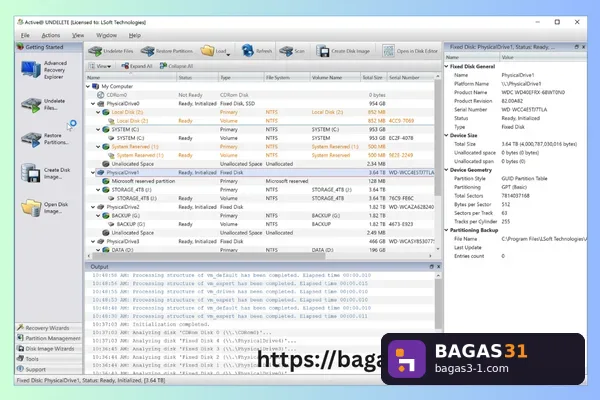Screen dimensions: 600x400
Task: Open the Help menu
Action: pyautogui.click(x=135, y=35)
